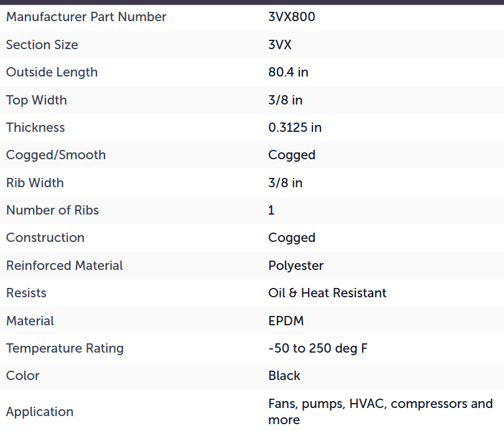504x431 pixels.
Task: Click the Manufacturer Part Number label
Action: pos(86,17)
